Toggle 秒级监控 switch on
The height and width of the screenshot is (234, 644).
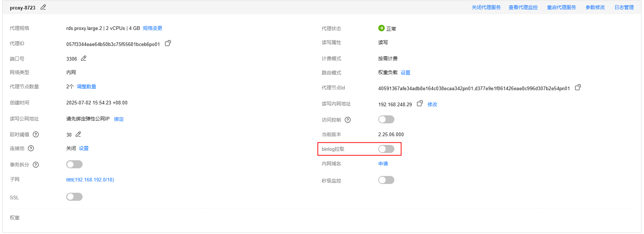(x=386, y=180)
